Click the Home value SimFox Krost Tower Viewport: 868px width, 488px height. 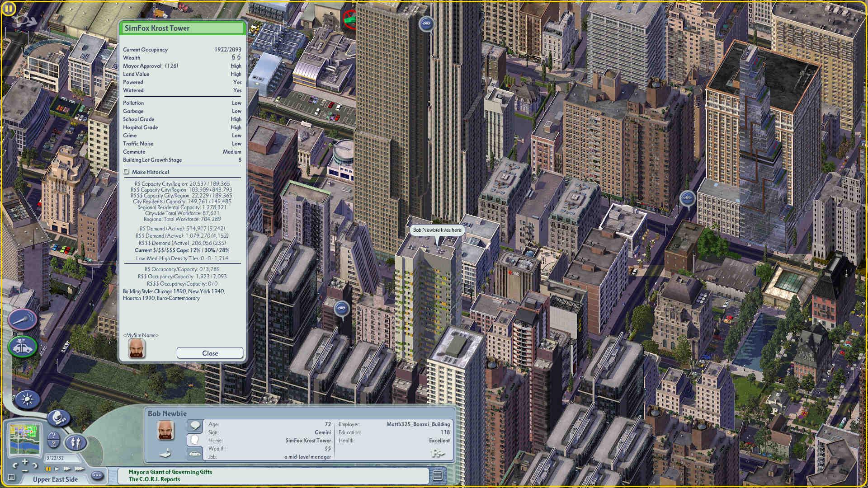click(308, 441)
